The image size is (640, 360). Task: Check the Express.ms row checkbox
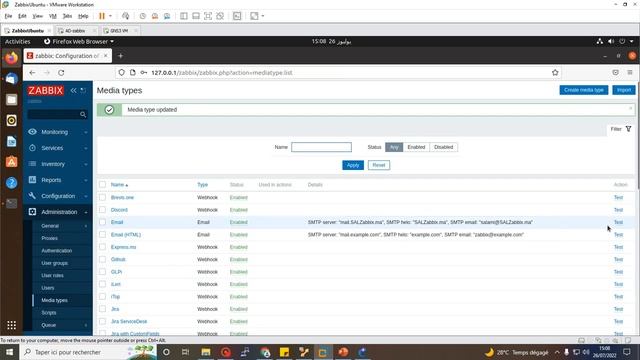102,247
